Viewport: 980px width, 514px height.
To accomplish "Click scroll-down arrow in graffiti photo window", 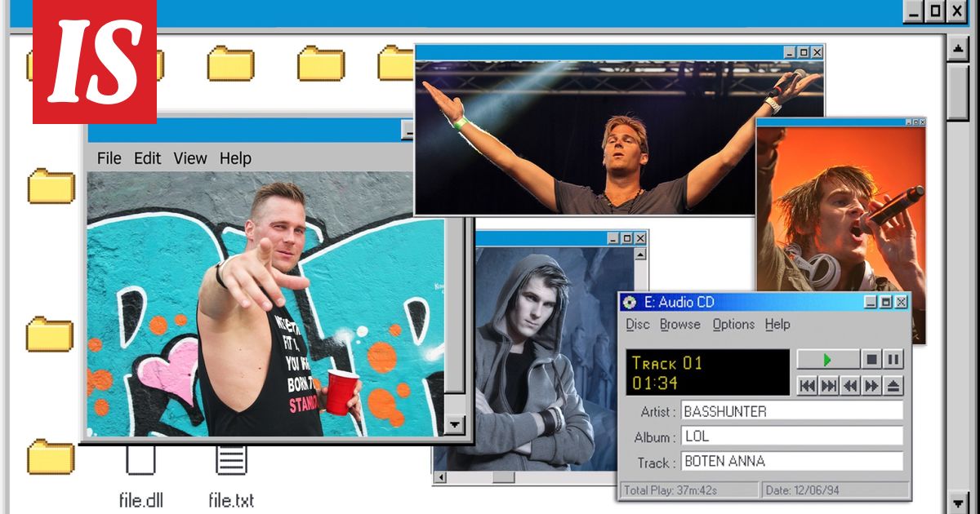I will click(454, 424).
